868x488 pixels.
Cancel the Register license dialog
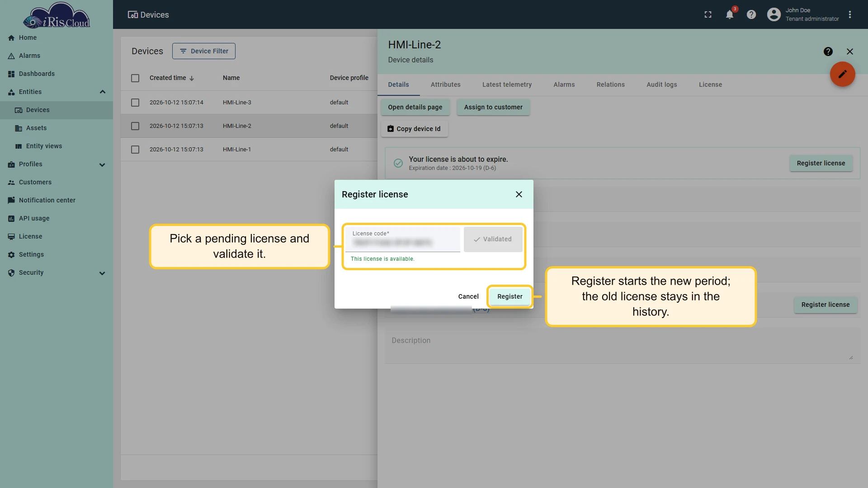(468, 296)
